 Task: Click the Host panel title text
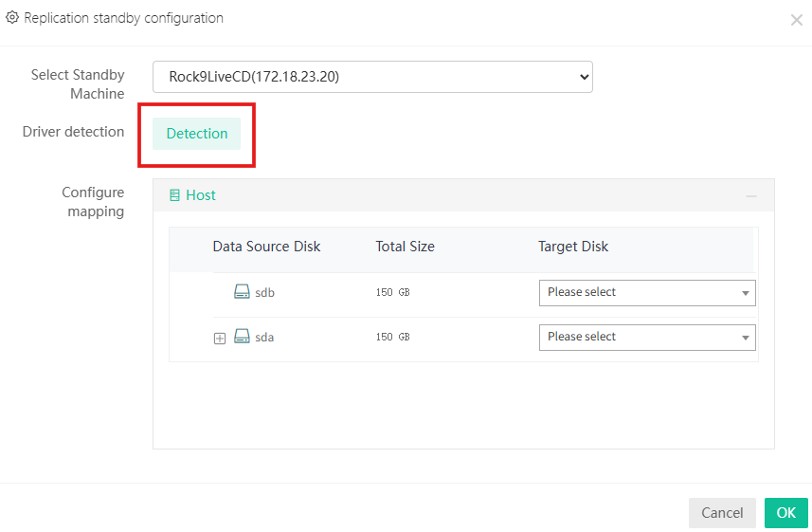[x=201, y=195]
